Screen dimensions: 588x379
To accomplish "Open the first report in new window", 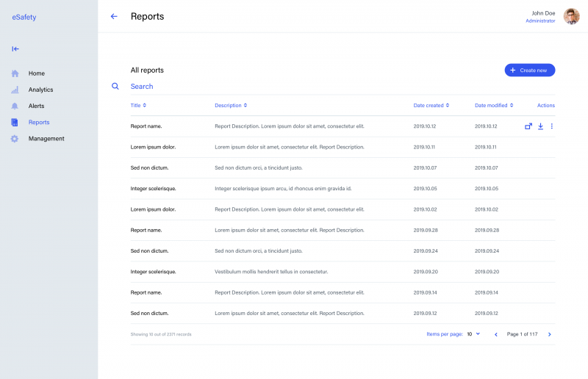I will (x=528, y=126).
